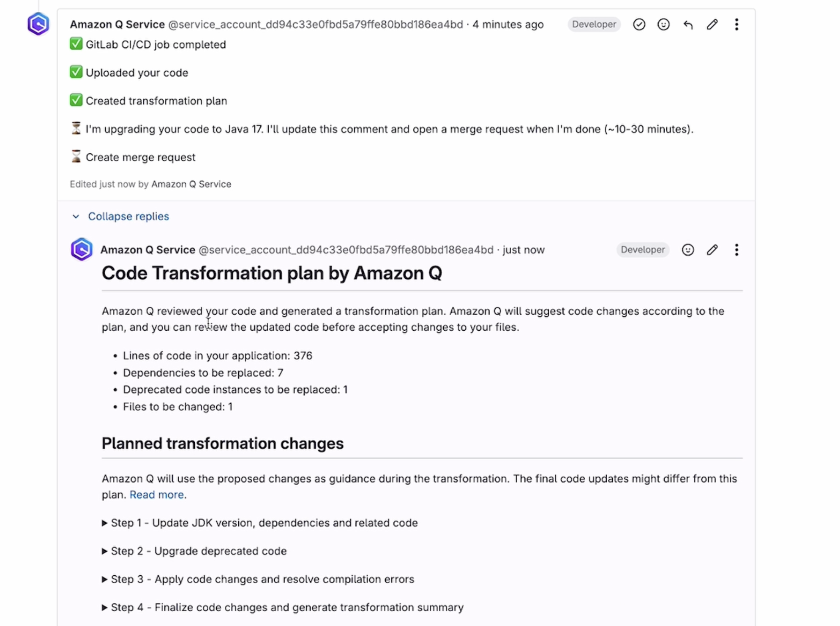Resolve the thread with the checkmark icon
Viewport: 840px width, 626px height.
[639, 24]
